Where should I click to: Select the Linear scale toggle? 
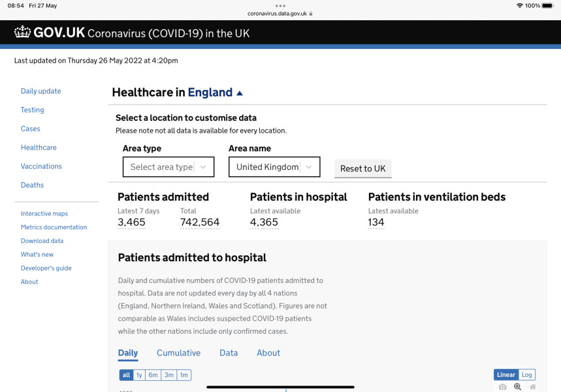(x=506, y=375)
